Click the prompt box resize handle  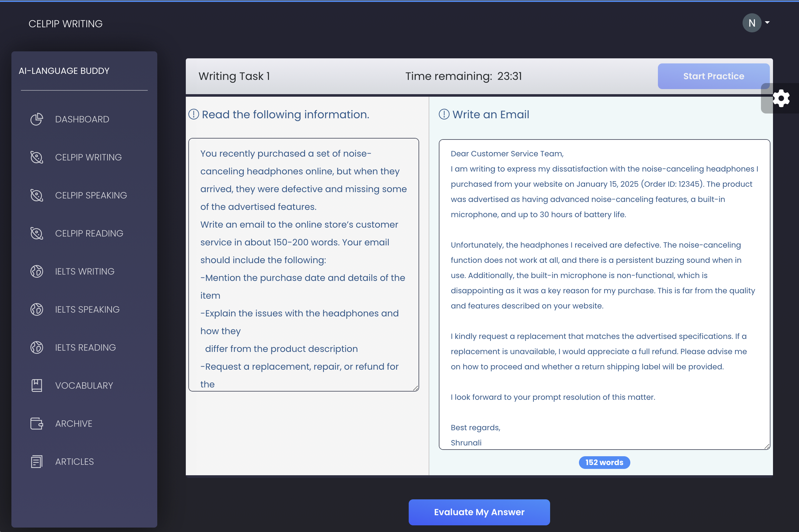click(x=416, y=388)
